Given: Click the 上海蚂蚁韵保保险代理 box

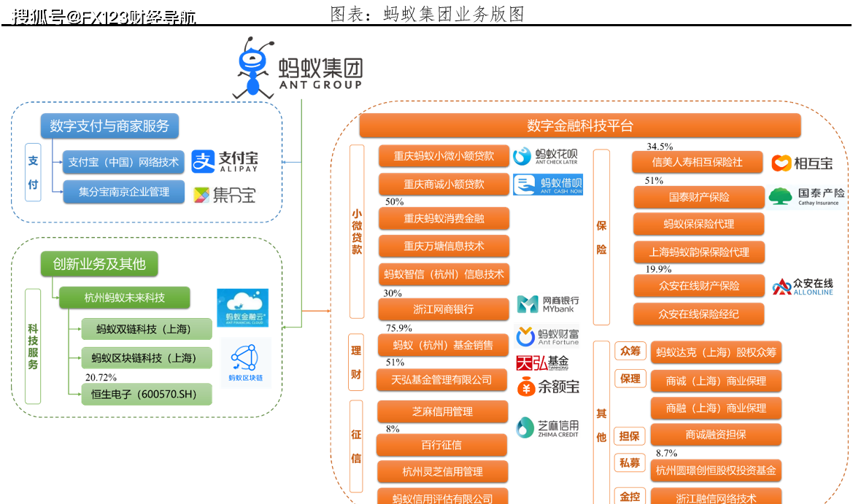Looking at the screenshot, I should [x=699, y=252].
